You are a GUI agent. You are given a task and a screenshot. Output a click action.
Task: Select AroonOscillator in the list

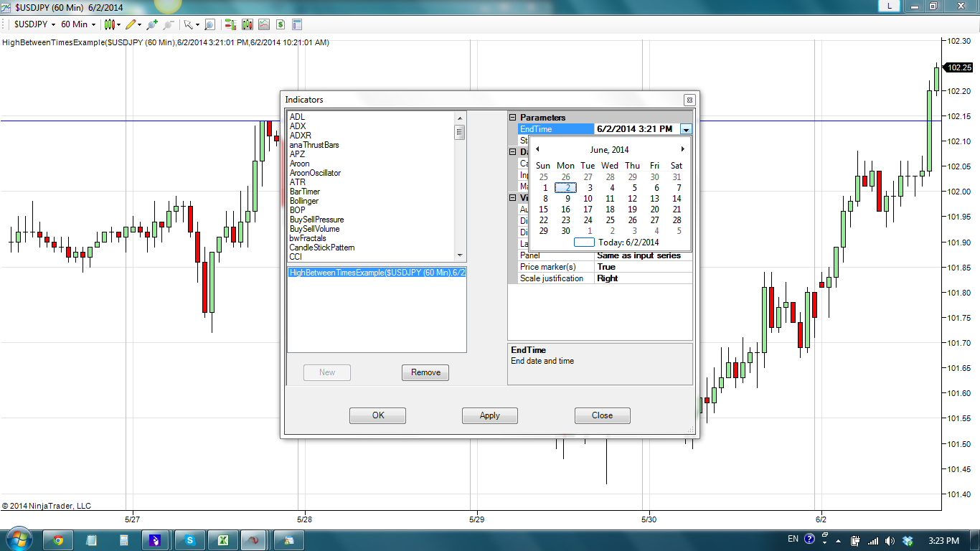(315, 173)
